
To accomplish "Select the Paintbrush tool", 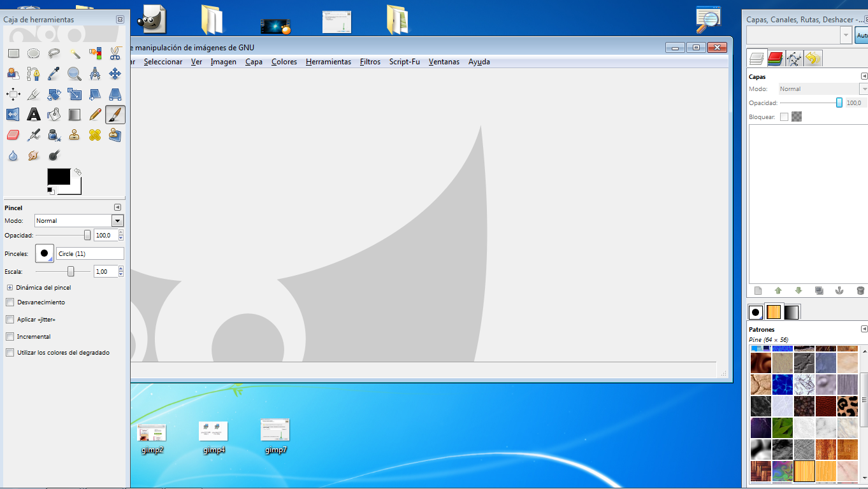I will pos(115,115).
